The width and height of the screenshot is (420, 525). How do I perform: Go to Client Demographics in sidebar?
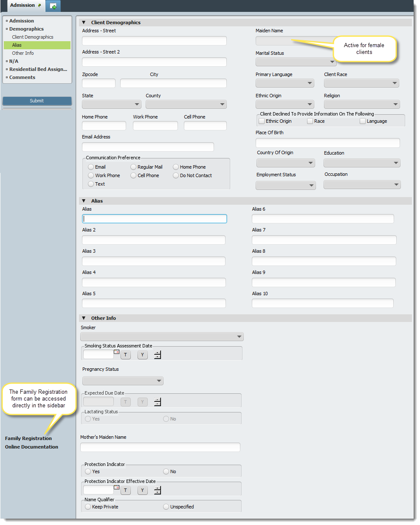tap(33, 37)
